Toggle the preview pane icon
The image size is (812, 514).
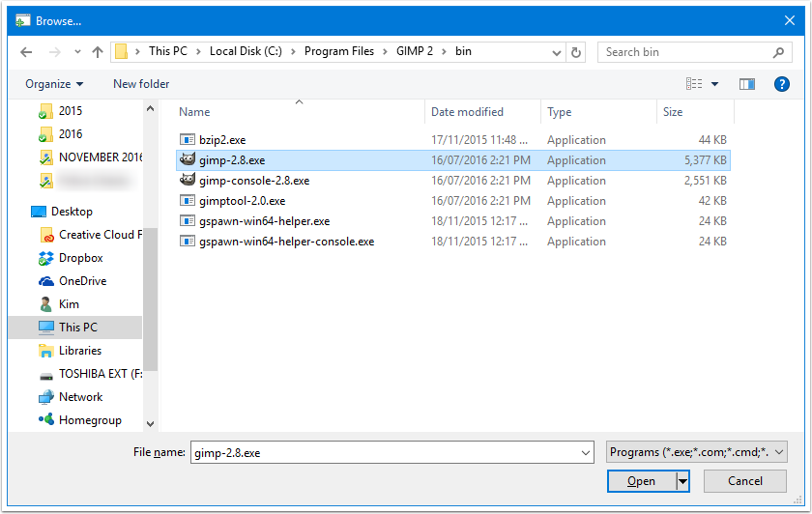point(746,84)
